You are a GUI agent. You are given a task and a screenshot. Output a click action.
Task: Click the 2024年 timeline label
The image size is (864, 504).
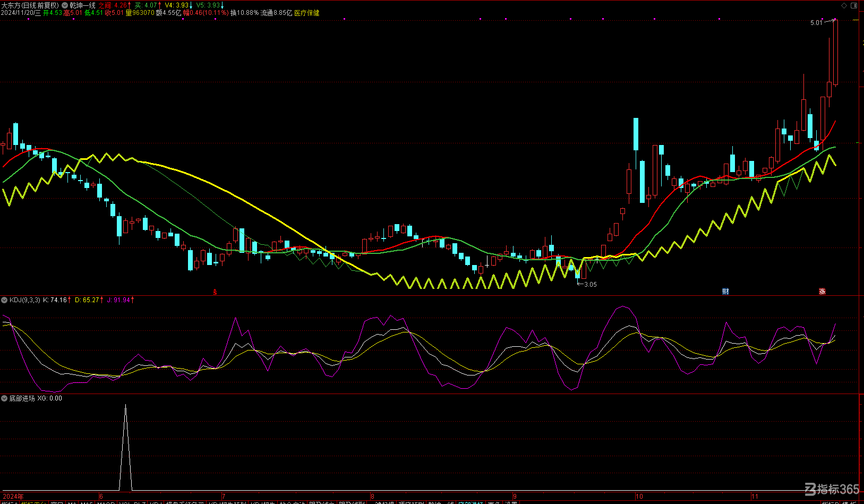pyautogui.click(x=13, y=497)
